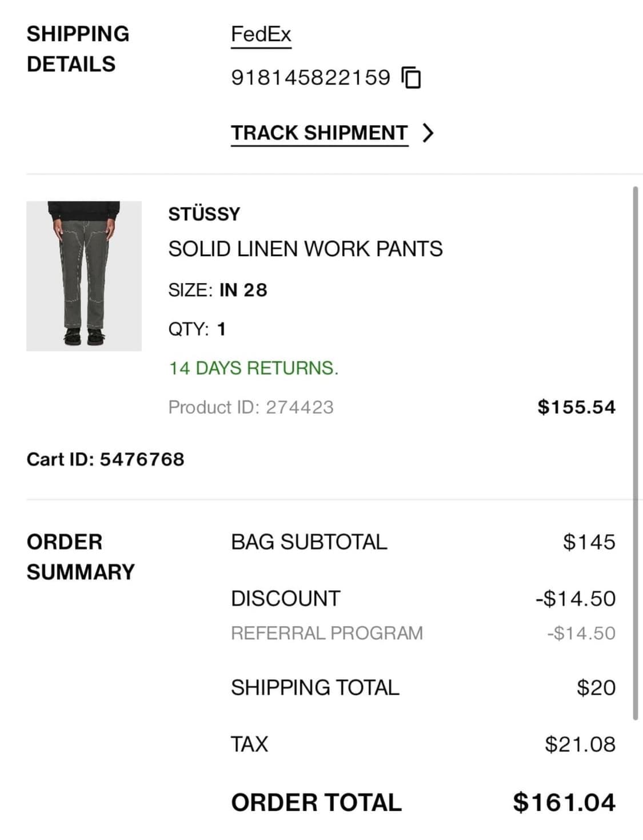Image resolution: width=643 pixels, height=840 pixels.
Task: Click the chevron beside Track Shipment
Action: (428, 133)
